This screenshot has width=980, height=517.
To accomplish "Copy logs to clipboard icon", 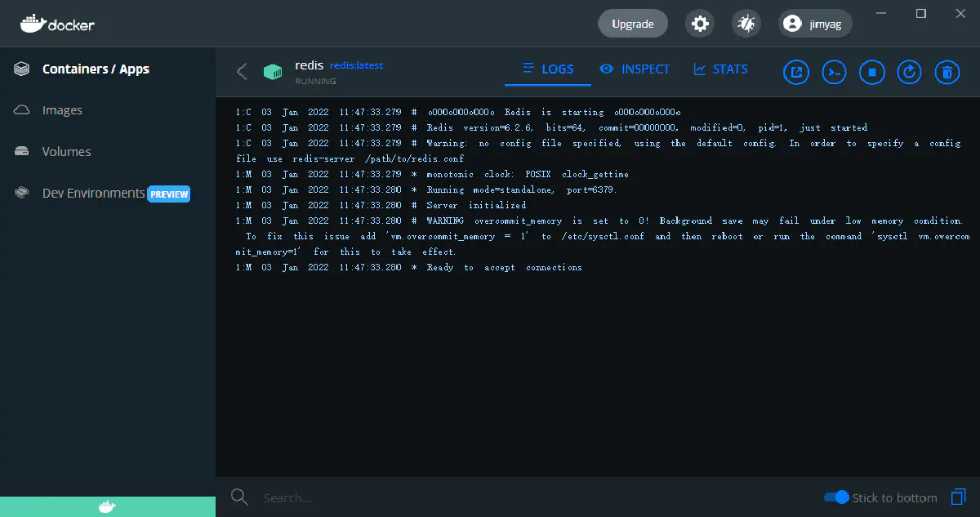I will [x=958, y=497].
